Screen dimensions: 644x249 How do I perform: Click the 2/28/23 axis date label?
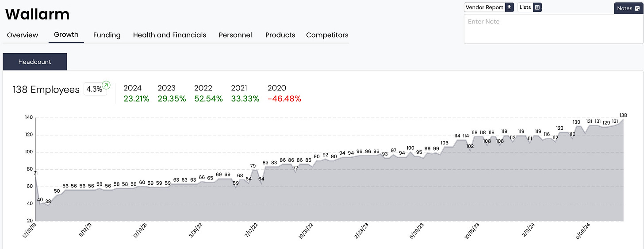361,231
